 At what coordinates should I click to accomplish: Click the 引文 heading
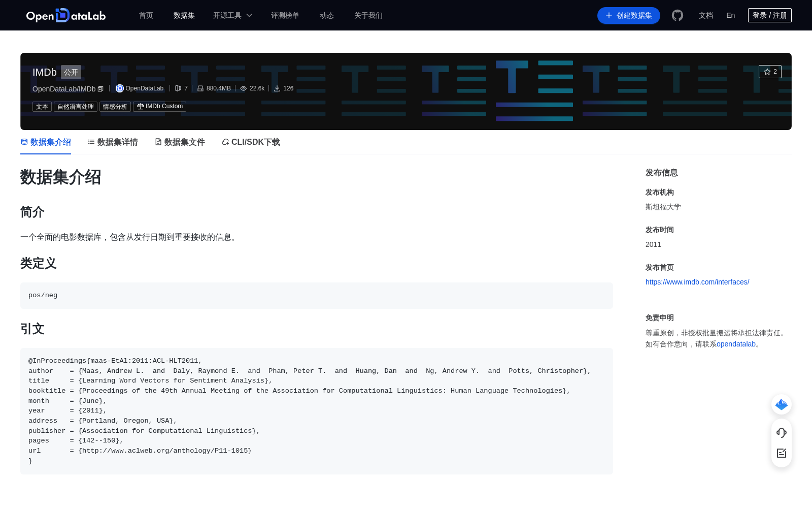[x=32, y=329]
